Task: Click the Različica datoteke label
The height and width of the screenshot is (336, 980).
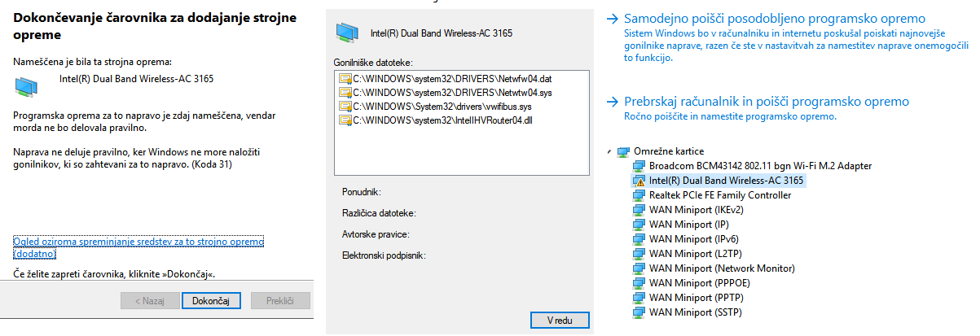Action: click(x=380, y=213)
